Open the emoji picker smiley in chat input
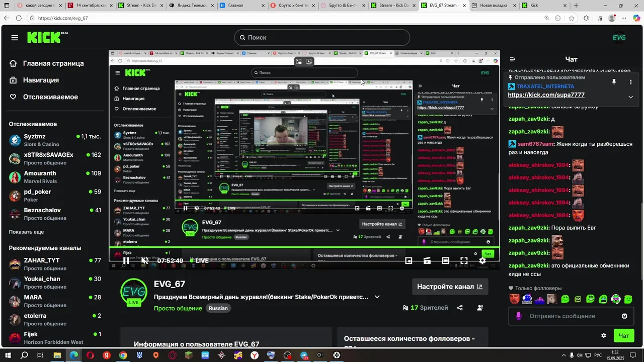The image size is (644, 362). coord(624,316)
